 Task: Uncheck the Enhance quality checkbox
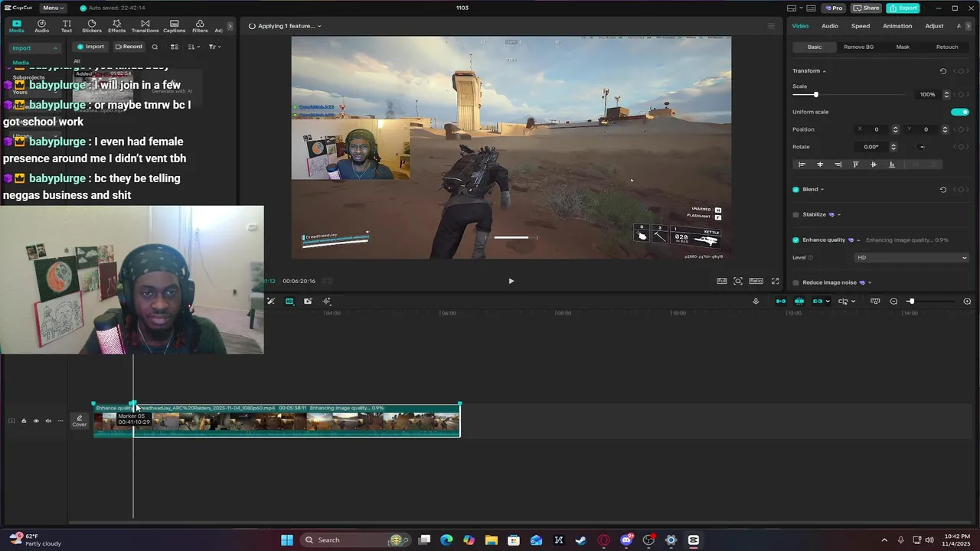tap(795, 240)
